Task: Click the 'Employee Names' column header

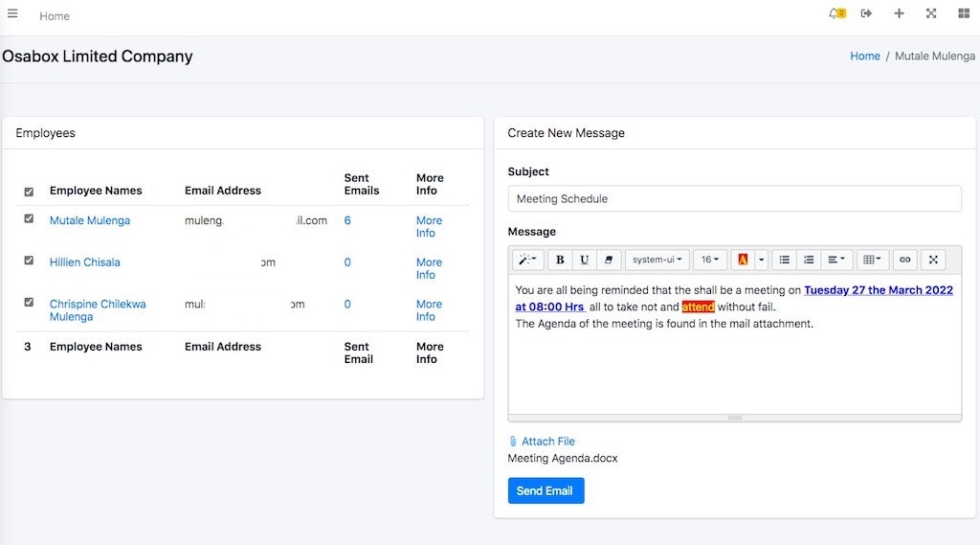Action: pyautogui.click(x=96, y=191)
